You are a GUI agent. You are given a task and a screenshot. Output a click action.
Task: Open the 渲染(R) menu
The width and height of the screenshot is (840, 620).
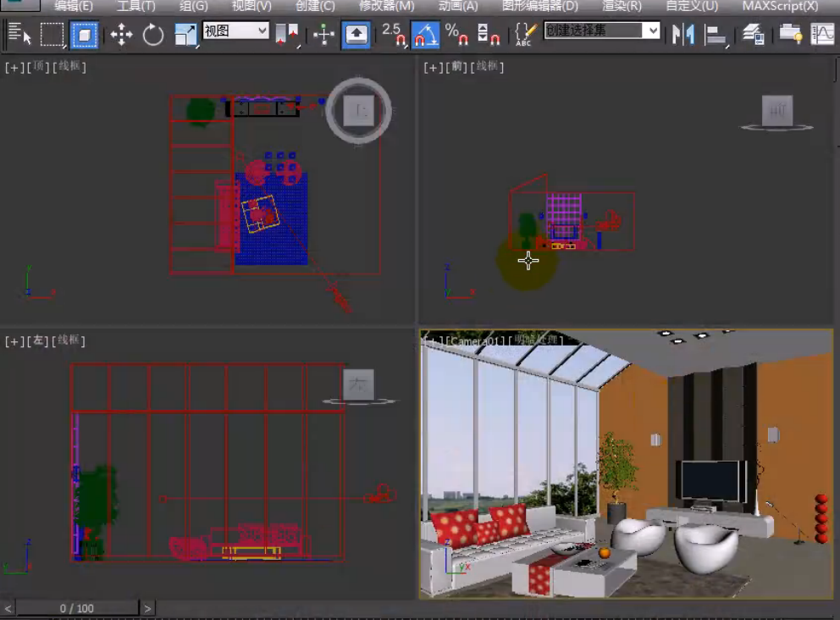coord(622,6)
